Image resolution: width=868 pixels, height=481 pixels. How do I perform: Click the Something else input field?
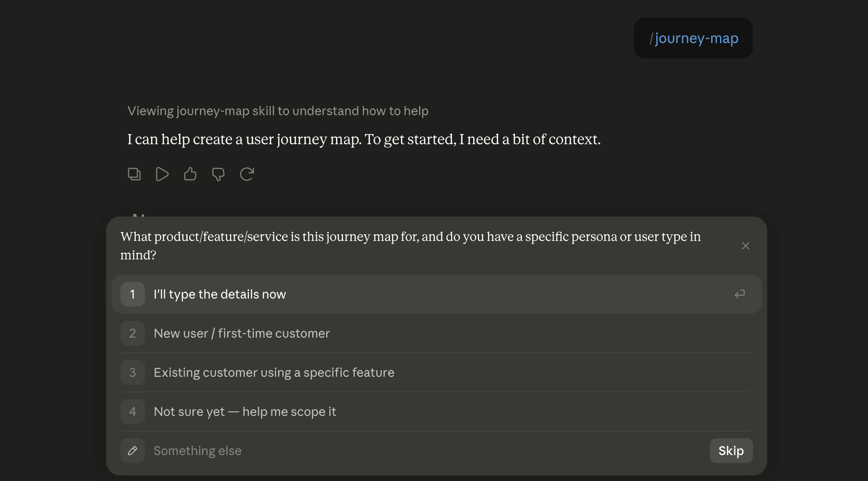click(x=428, y=451)
